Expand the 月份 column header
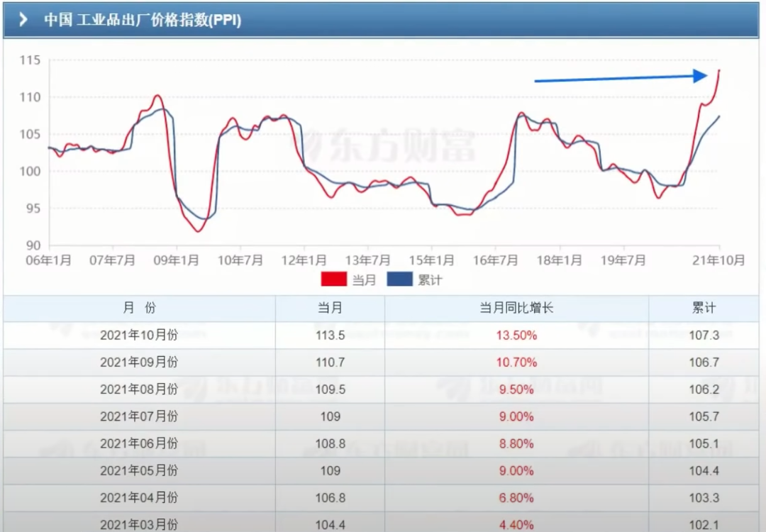Screen dimensions: 766x532 [x=139, y=308]
